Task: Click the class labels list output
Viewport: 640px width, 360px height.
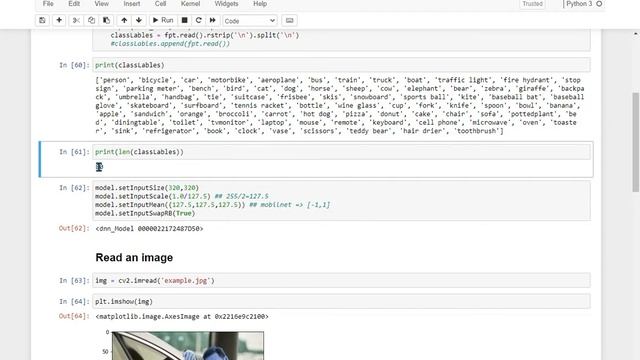Action: pos(340,105)
